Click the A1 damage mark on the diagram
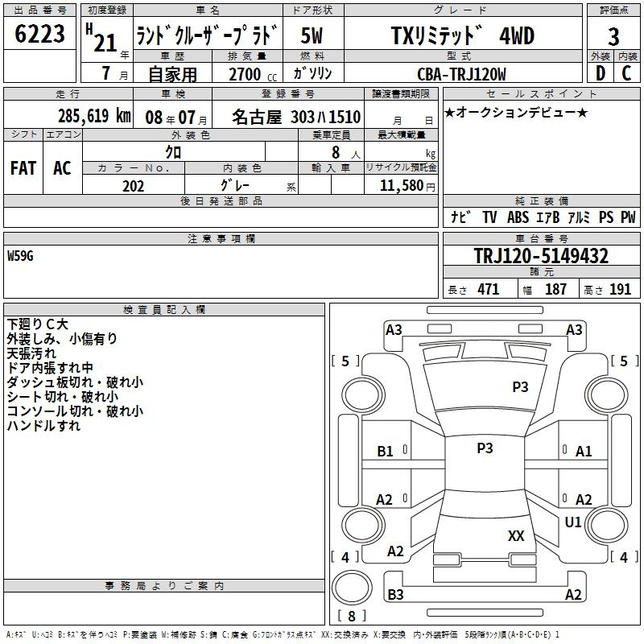Viewport: 644px width, 644px height. 584,452
